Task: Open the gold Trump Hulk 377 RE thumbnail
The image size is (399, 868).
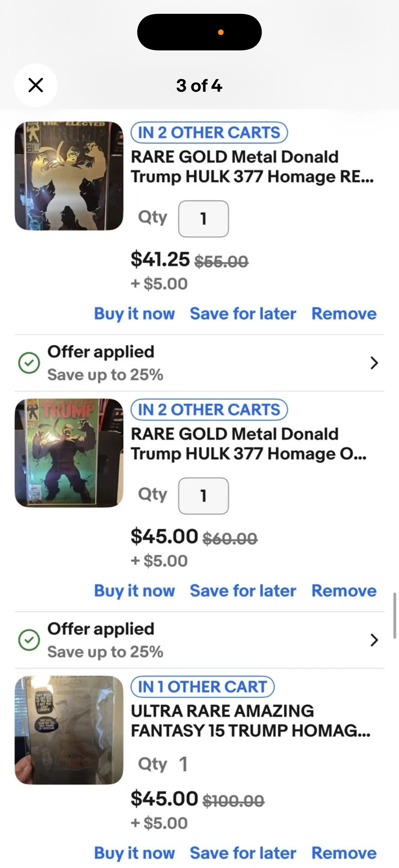Action: click(69, 176)
